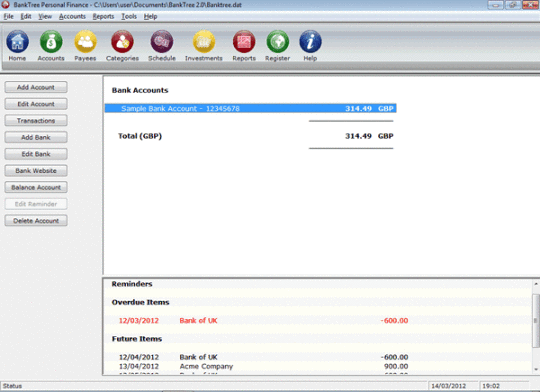Open the Help menu in menu bar

150,16
